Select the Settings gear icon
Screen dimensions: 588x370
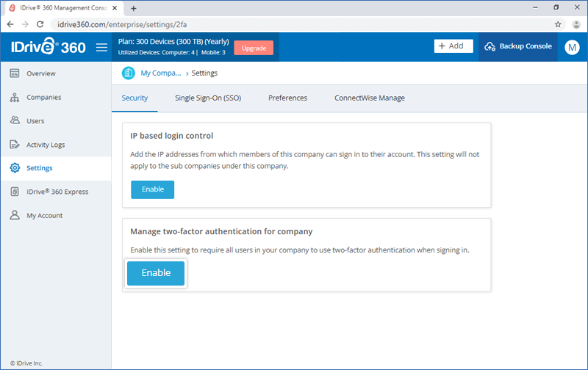15,168
